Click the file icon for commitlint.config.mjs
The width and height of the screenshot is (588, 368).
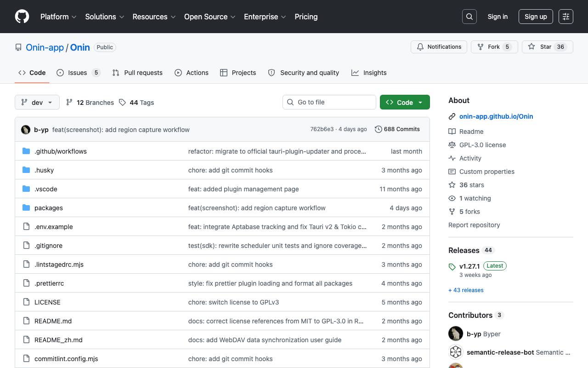tap(26, 359)
